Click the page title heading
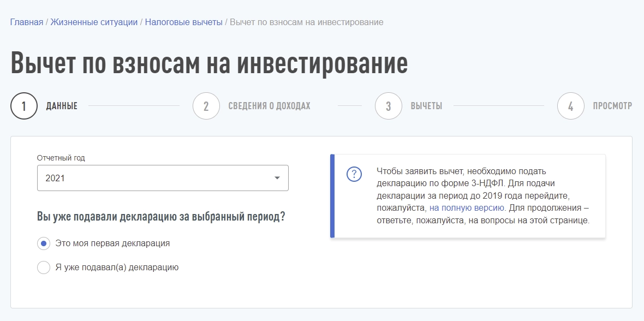Image resolution: width=644 pixels, height=321 pixels. tap(209, 63)
